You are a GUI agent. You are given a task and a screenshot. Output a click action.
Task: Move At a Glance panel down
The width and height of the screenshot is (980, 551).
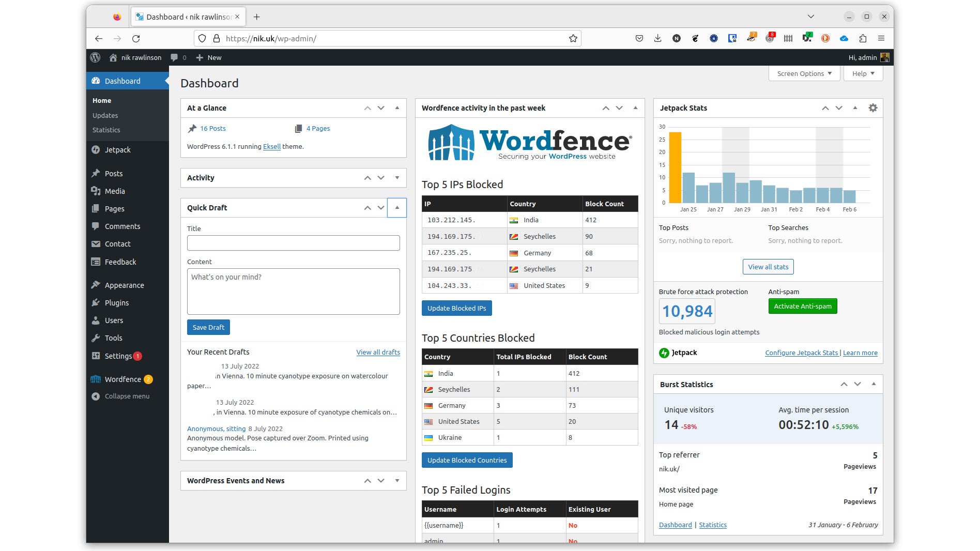(381, 108)
